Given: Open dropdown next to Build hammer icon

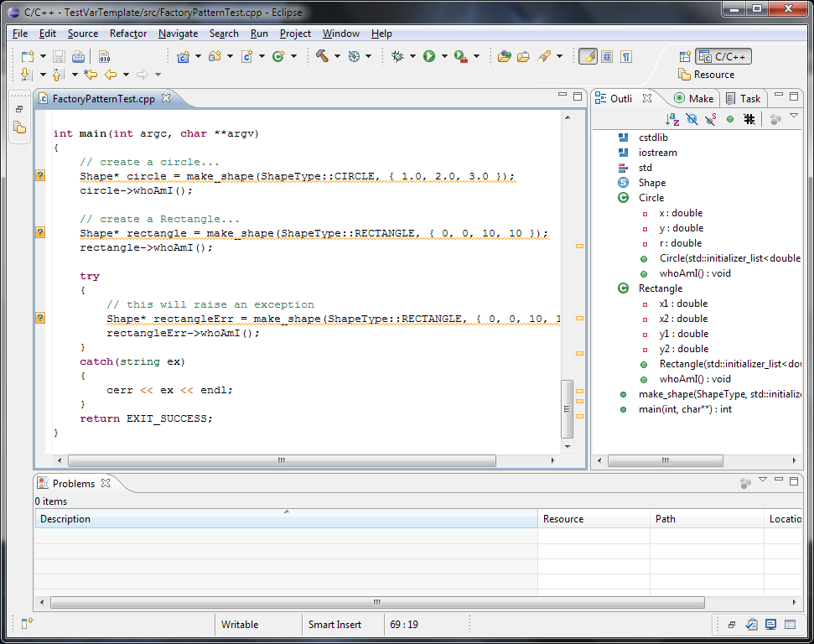Looking at the screenshot, I should (338, 56).
